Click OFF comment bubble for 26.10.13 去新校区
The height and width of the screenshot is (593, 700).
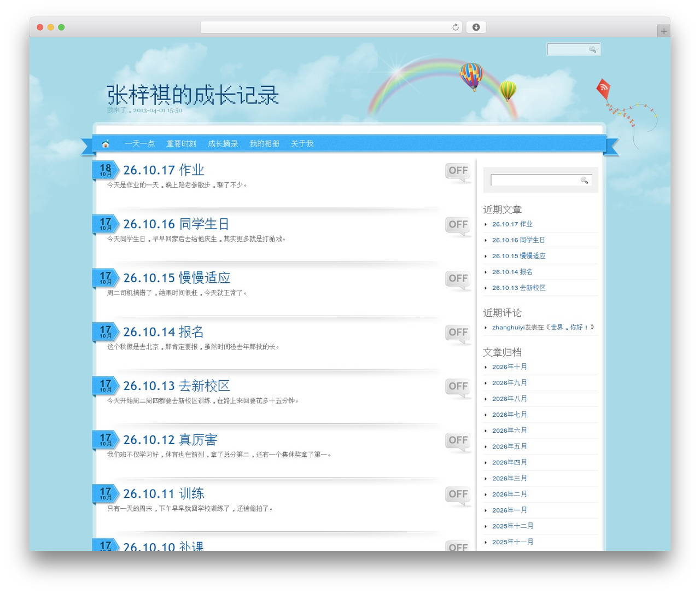pos(458,388)
